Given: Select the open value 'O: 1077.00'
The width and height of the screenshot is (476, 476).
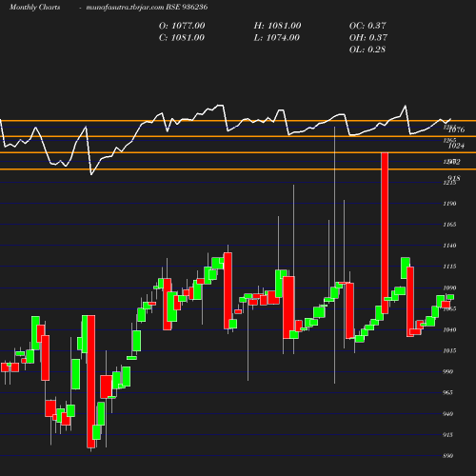Looking at the screenshot, I should [182, 26].
